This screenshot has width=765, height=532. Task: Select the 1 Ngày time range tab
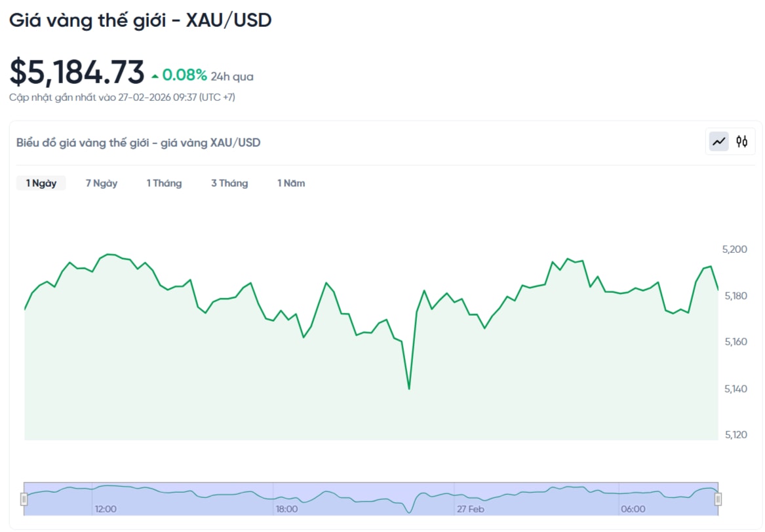(x=41, y=183)
